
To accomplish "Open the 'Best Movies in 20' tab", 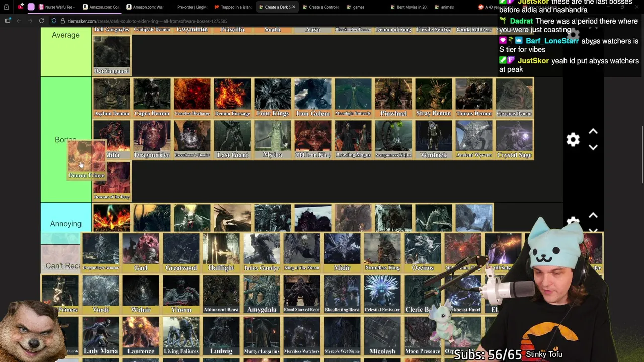I will [409, 7].
